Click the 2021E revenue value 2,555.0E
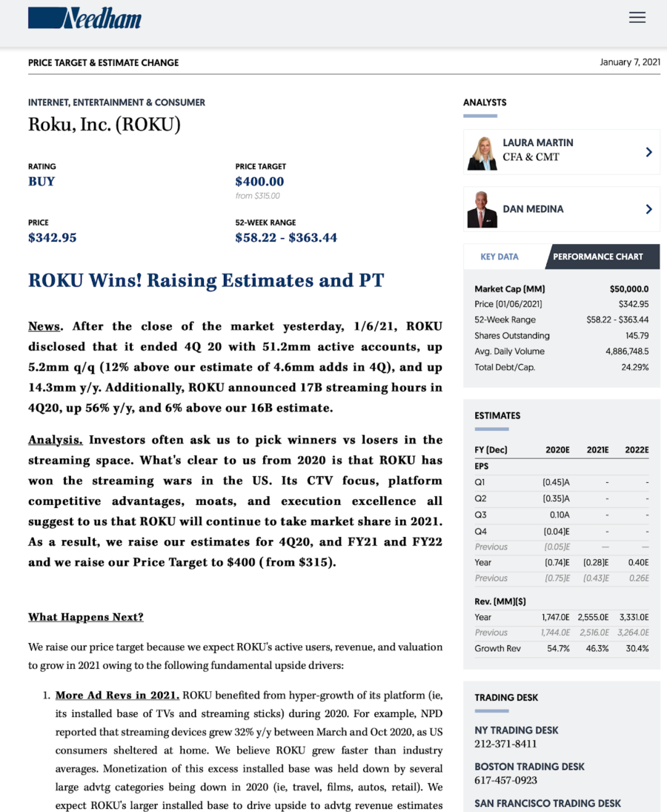Viewport: 667px width, 812px height. tap(593, 617)
